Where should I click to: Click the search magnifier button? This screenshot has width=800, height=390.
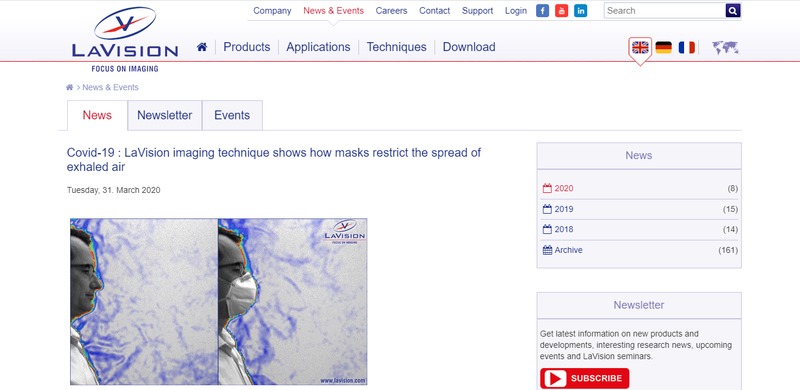point(733,11)
